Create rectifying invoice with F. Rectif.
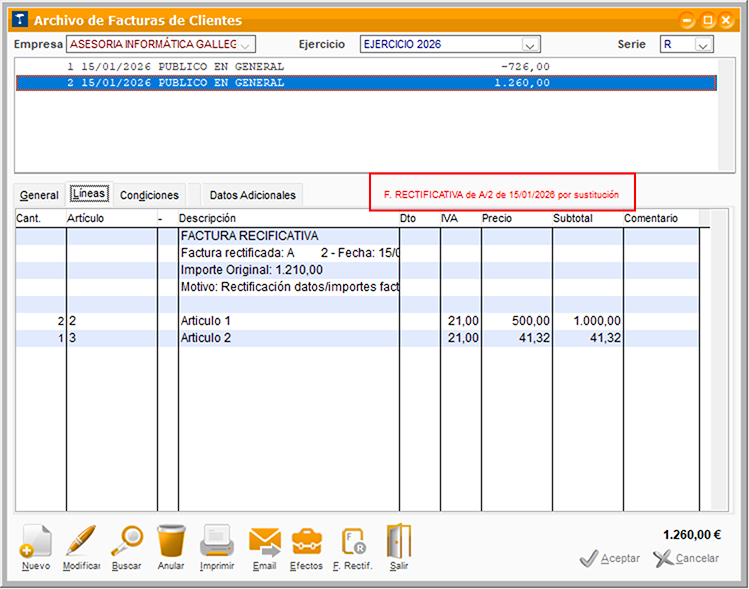 click(353, 547)
